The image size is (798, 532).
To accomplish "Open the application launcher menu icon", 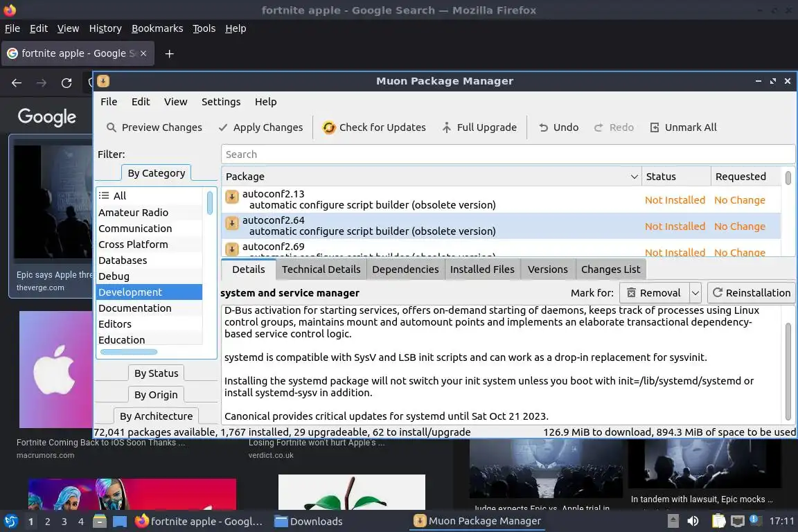I will click(x=10, y=521).
